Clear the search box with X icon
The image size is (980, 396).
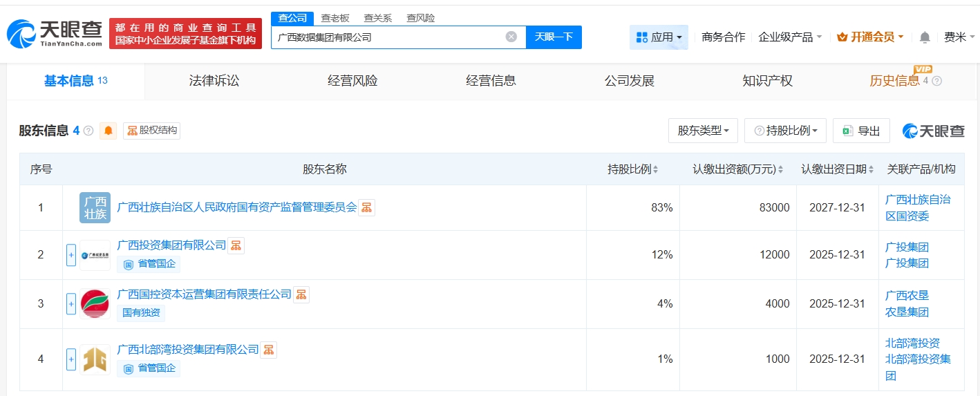[x=511, y=37]
